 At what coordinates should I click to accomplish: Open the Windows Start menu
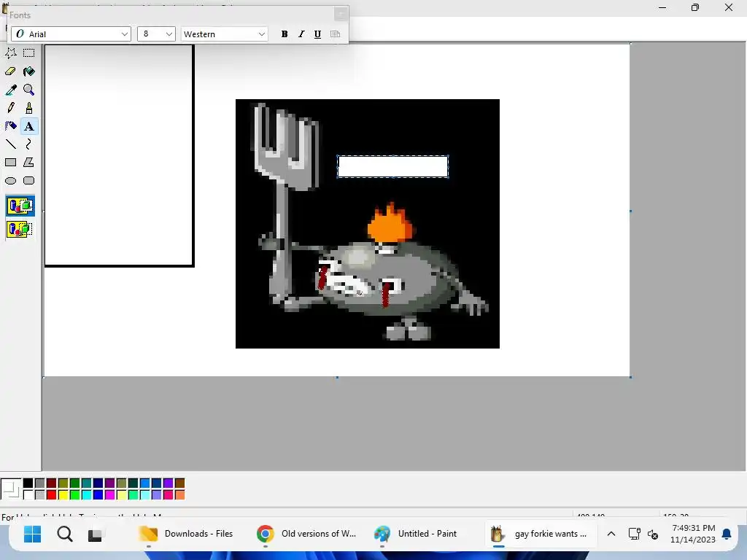pos(32,534)
